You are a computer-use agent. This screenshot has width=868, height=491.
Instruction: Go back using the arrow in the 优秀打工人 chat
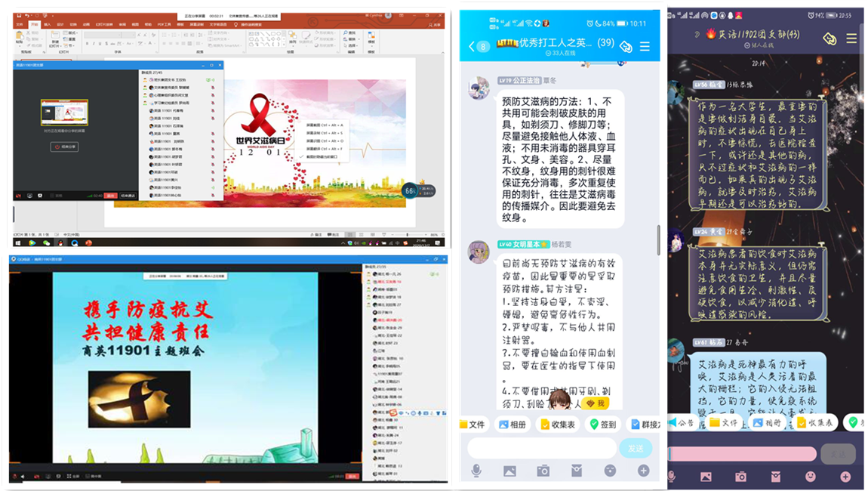pos(472,46)
